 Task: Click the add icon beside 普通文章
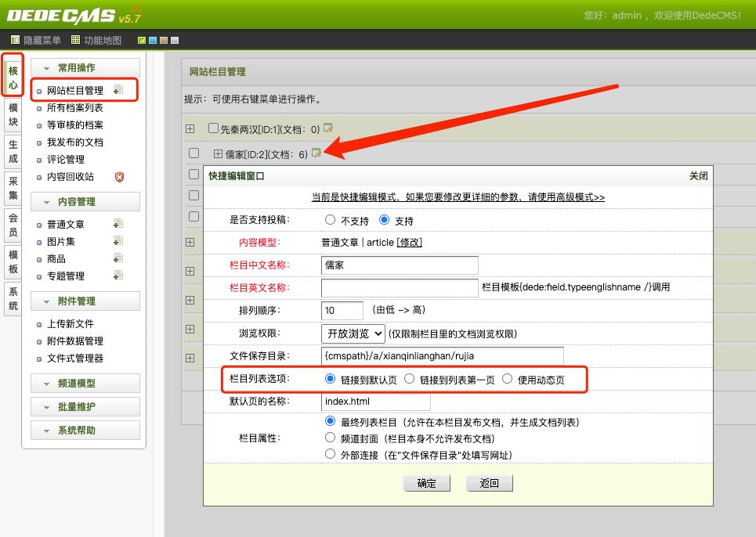tap(118, 223)
